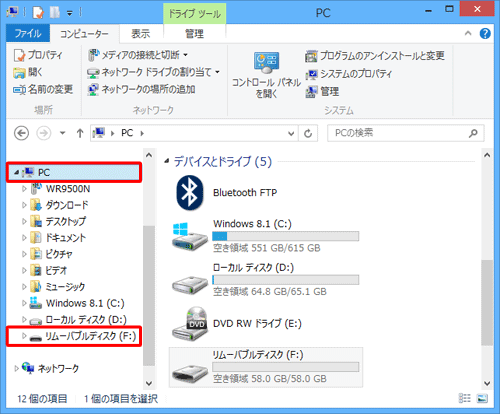The height and width of the screenshot is (414, 500).
Task: Collapse the デバイスとドライブ group
Action: pos(166,162)
